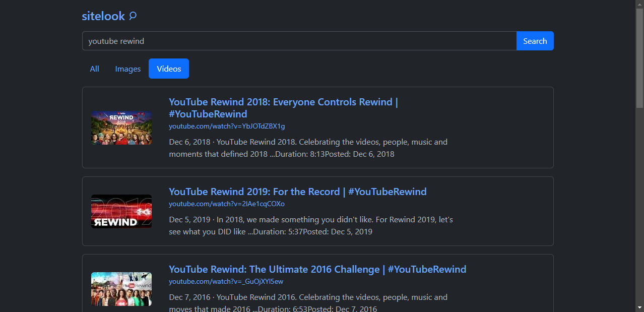644x312 pixels.
Task: Open YouTube Rewind 2019 For the Record title
Action: 298,192
